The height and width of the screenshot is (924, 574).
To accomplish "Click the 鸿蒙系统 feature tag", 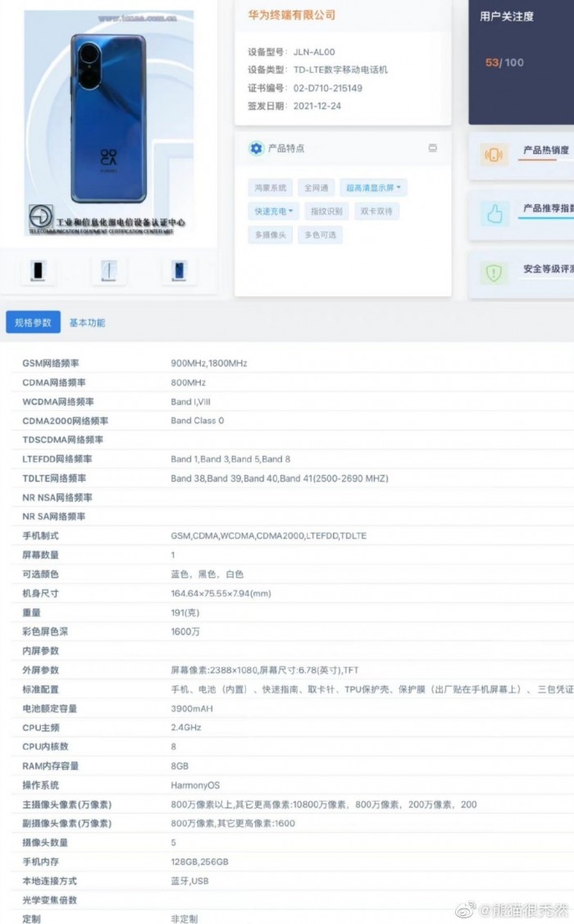I will 271,187.
